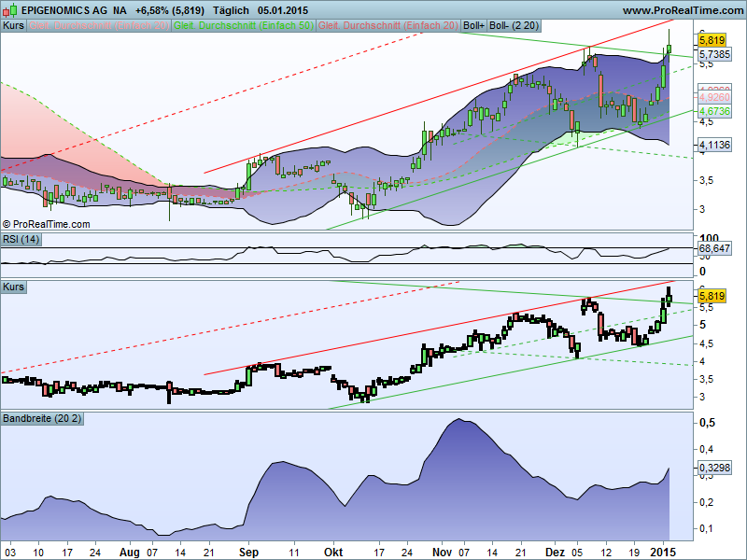Screen dimensions: 747x560
Task: Select the faint pink Gleit. Durchschnitt label next to Kurs
Action: pyautogui.click(x=99, y=25)
